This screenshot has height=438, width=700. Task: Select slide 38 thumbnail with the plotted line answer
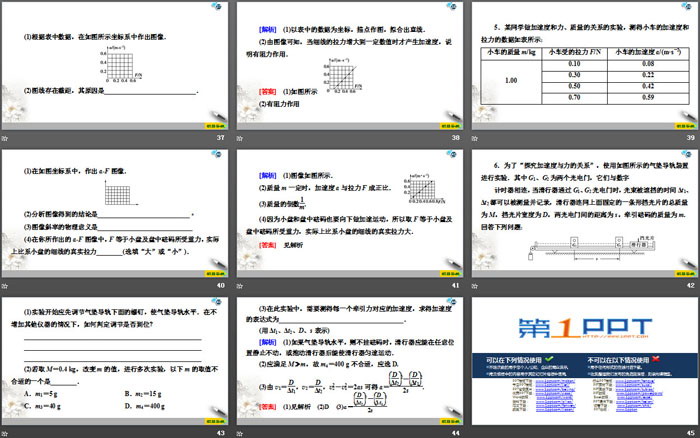(350, 66)
